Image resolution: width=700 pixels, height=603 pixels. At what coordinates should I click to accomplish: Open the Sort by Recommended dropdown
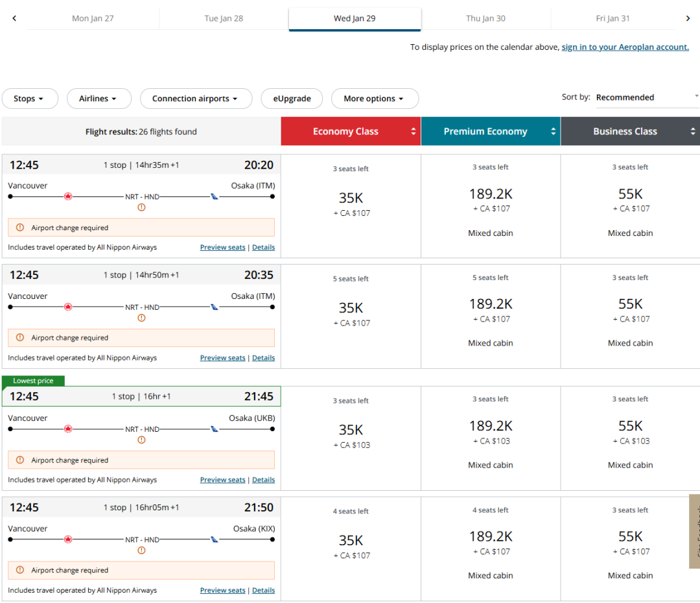646,97
